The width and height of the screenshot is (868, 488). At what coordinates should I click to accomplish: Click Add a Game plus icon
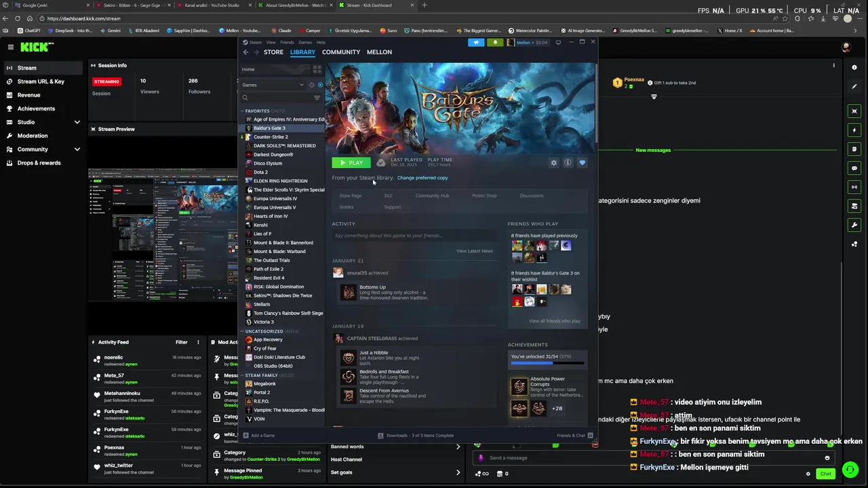246,435
